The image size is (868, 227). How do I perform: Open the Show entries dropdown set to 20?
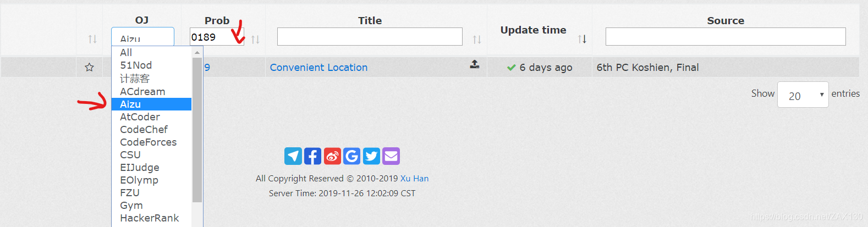[803, 95]
